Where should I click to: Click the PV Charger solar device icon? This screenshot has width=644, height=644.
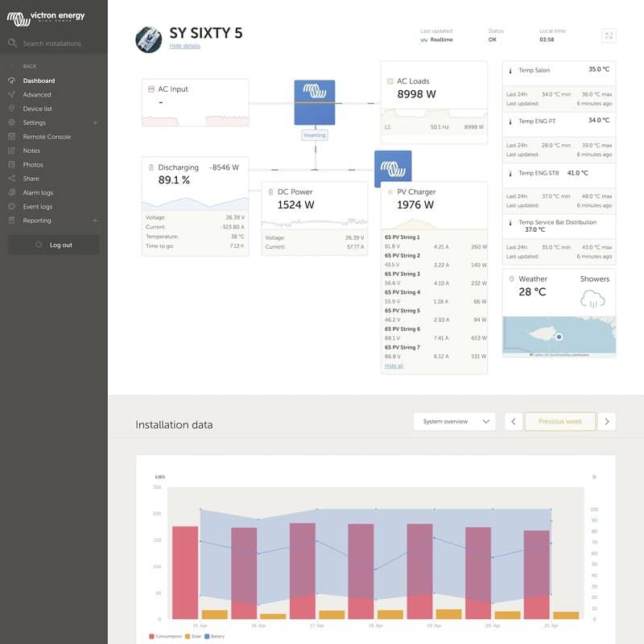[x=393, y=169]
